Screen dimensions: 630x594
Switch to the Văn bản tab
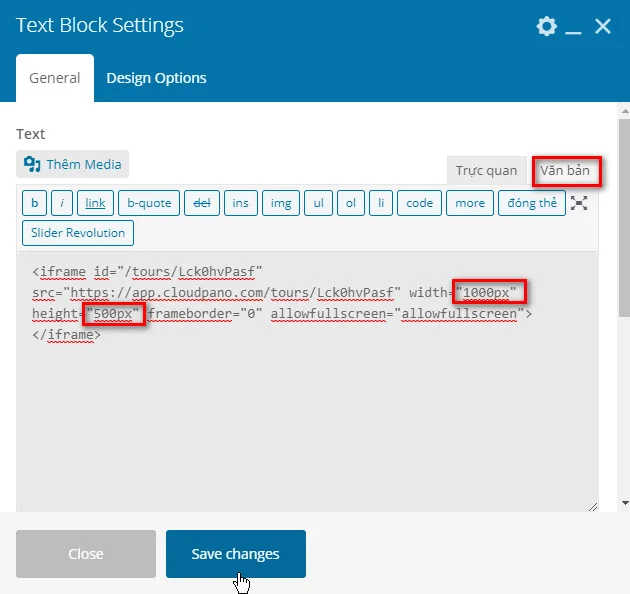(x=565, y=170)
